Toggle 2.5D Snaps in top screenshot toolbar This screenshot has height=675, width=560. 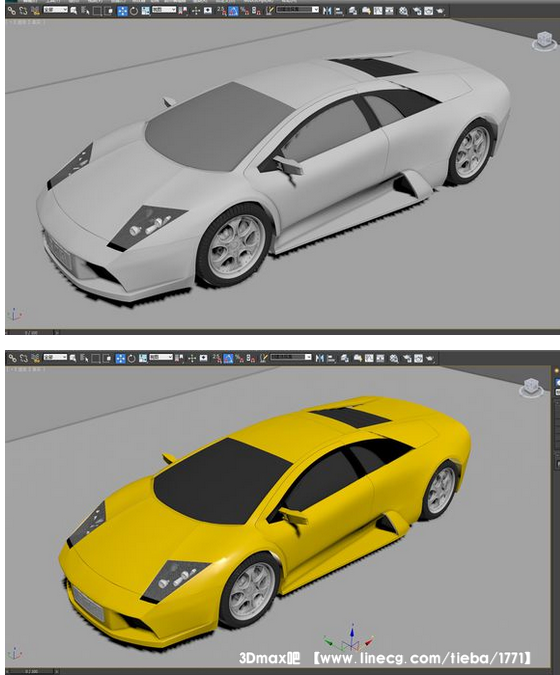coord(222,10)
